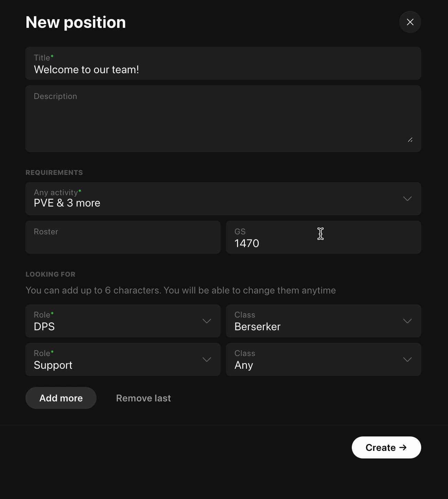448x499 pixels.
Task: Click the chevron on Any activity field
Action: pyautogui.click(x=407, y=199)
